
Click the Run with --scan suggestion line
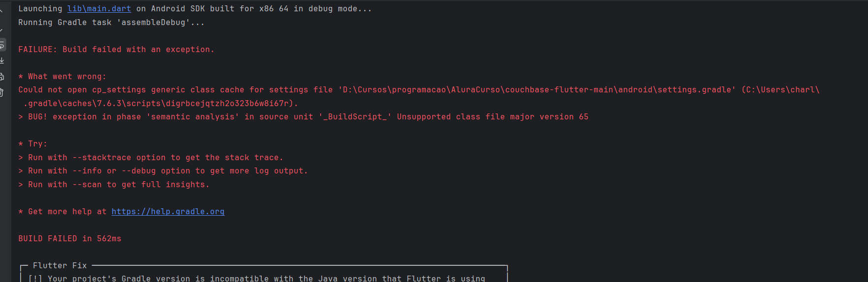[x=114, y=185]
